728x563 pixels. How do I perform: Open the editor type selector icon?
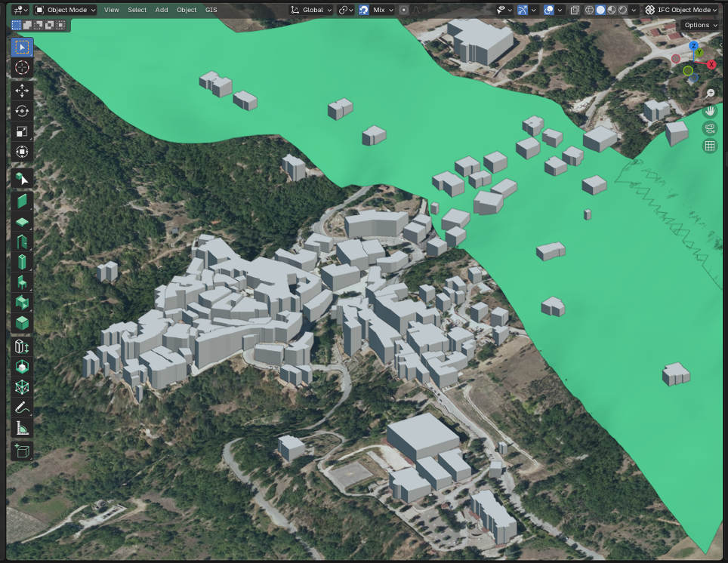click(x=19, y=10)
